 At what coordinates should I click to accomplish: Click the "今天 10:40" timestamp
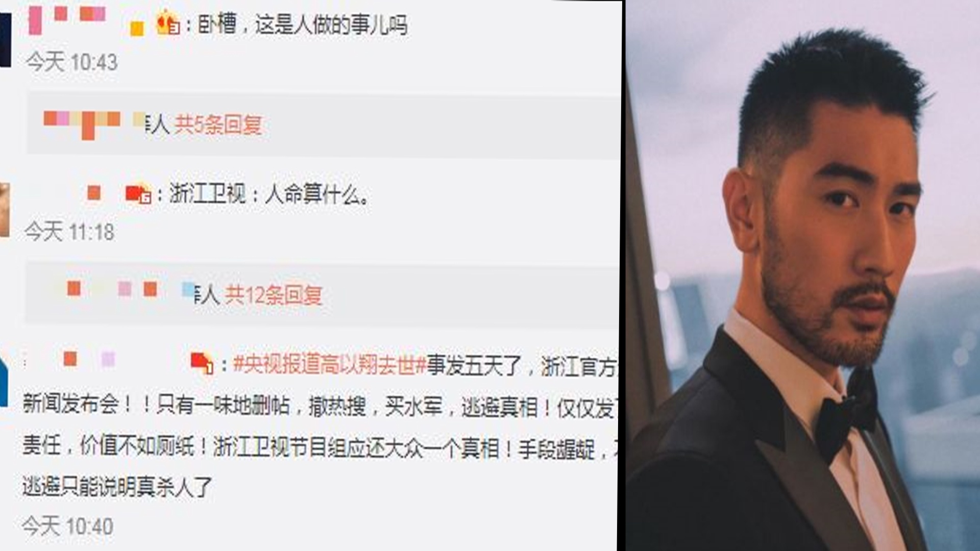tap(67, 526)
